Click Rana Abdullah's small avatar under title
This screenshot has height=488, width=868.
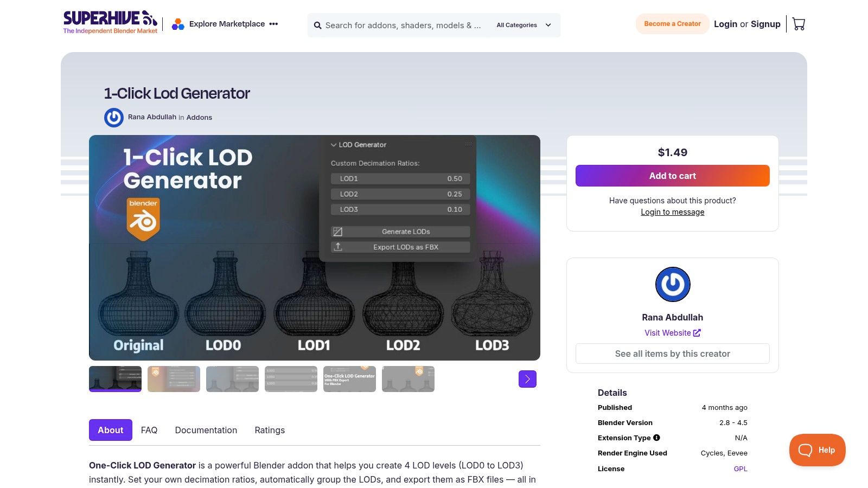(114, 118)
